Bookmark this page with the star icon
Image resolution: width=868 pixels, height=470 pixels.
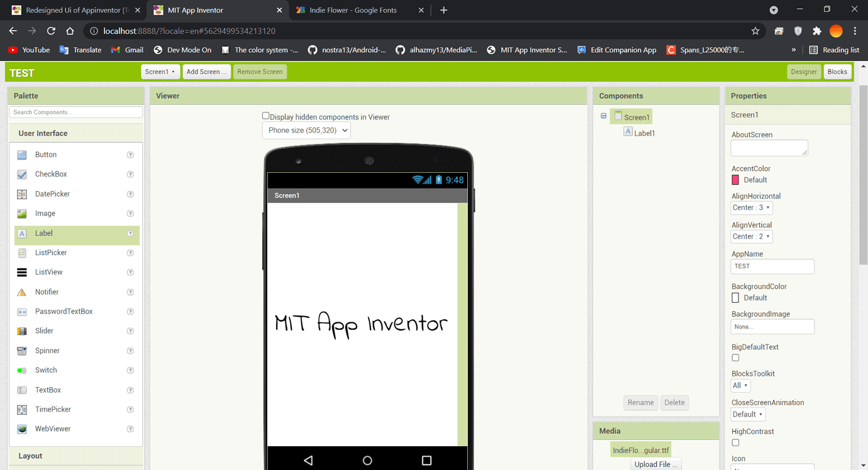(x=755, y=31)
